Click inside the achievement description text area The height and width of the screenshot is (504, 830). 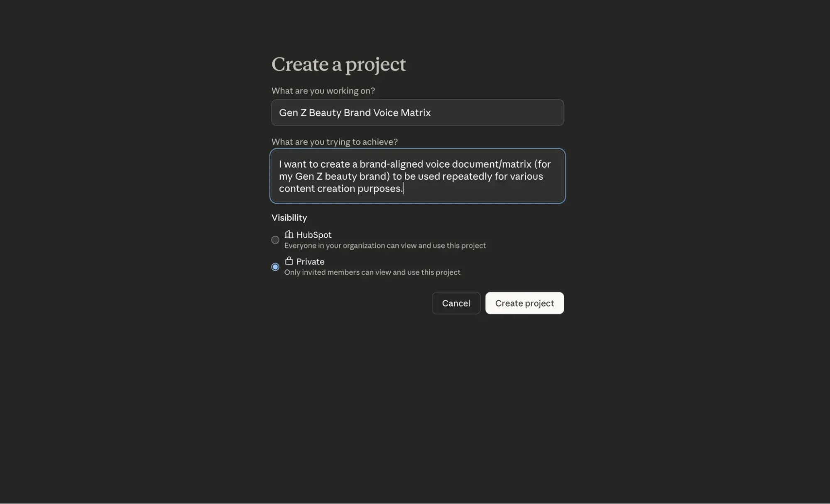coord(417,176)
